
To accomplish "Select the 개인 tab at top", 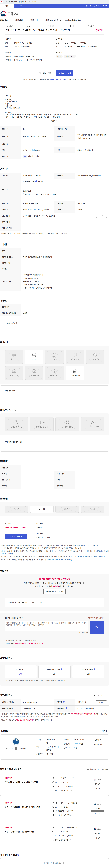I will click(x=7, y=6).
